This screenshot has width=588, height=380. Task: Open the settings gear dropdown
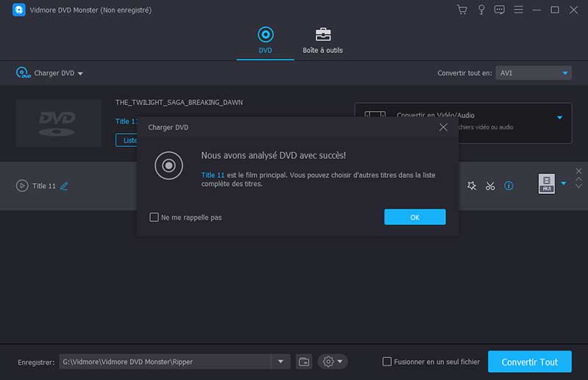pos(332,362)
